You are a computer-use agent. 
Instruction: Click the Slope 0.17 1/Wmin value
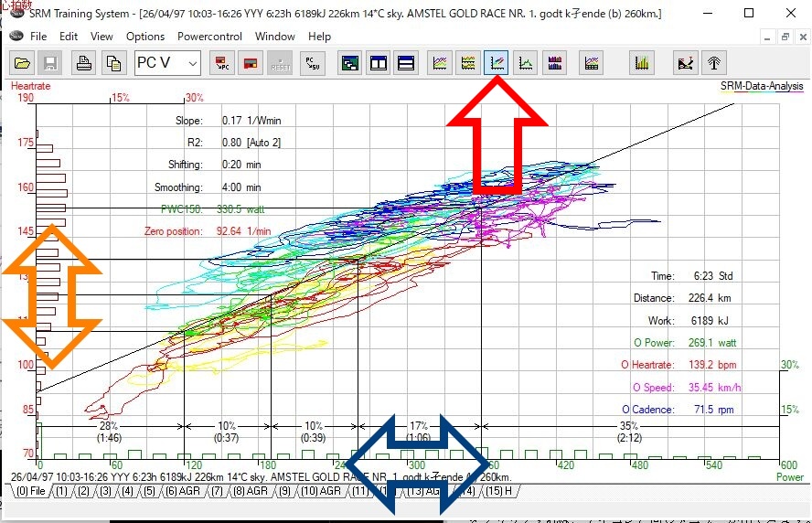(x=251, y=121)
